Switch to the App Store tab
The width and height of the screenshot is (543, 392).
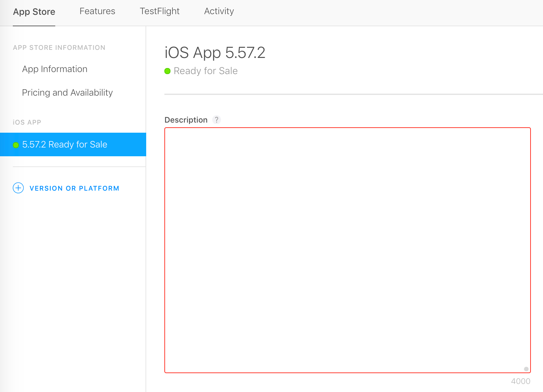click(x=34, y=12)
